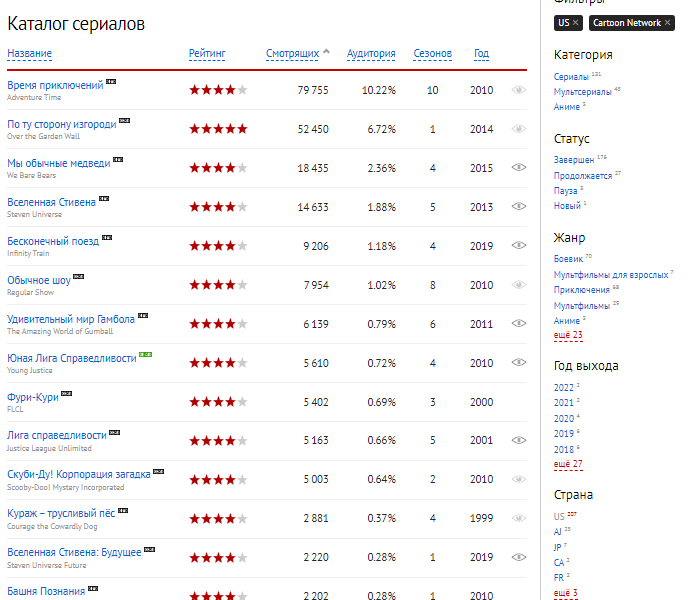The width and height of the screenshot is (689, 600).
Task: Filter country by FR
Action: [x=559, y=578]
